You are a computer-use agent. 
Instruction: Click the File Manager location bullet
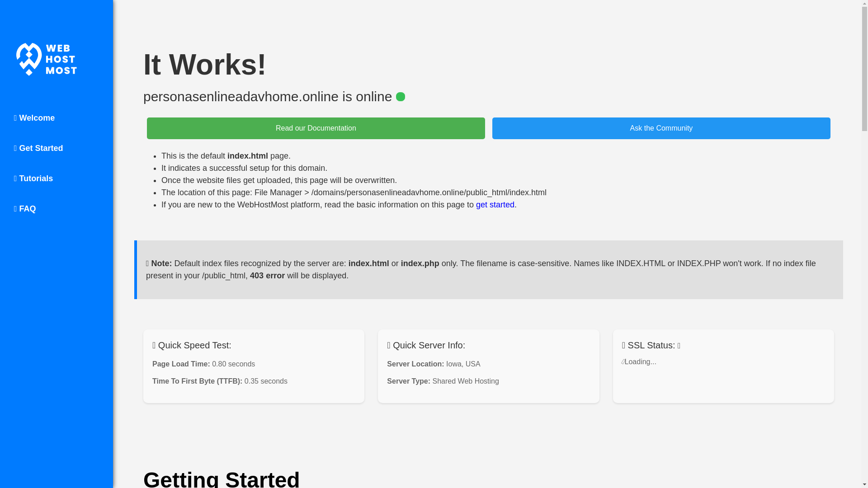click(354, 192)
